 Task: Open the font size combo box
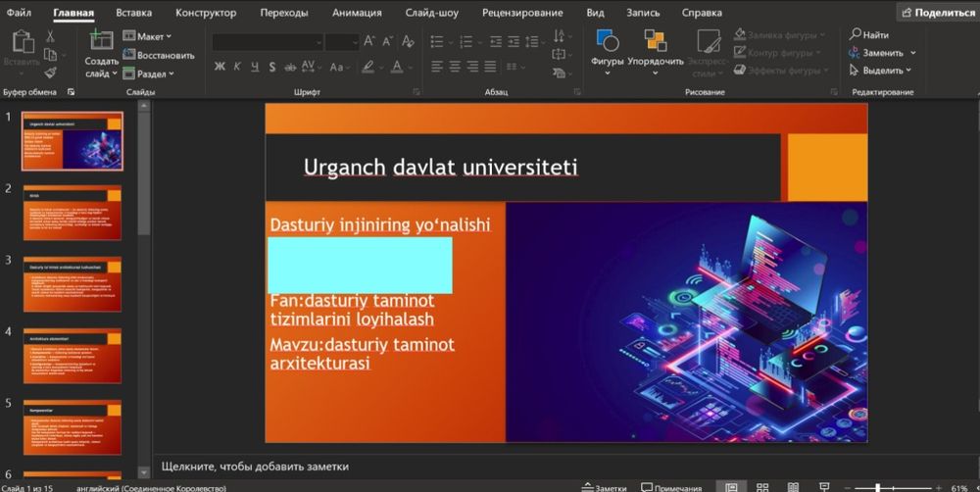click(342, 42)
